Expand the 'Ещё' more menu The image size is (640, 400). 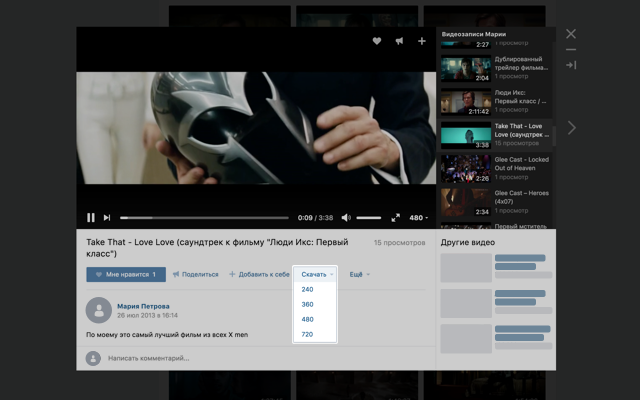pyautogui.click(x=360, y=274)
